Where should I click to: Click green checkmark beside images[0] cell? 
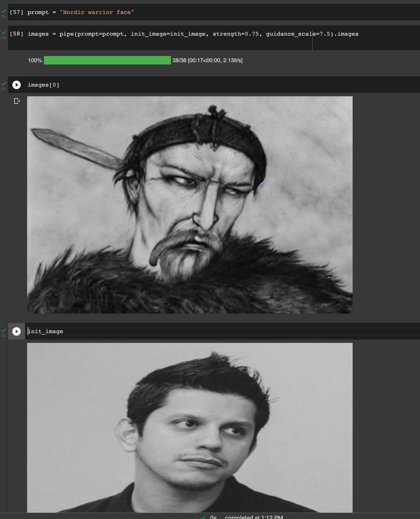coord(4,84)
